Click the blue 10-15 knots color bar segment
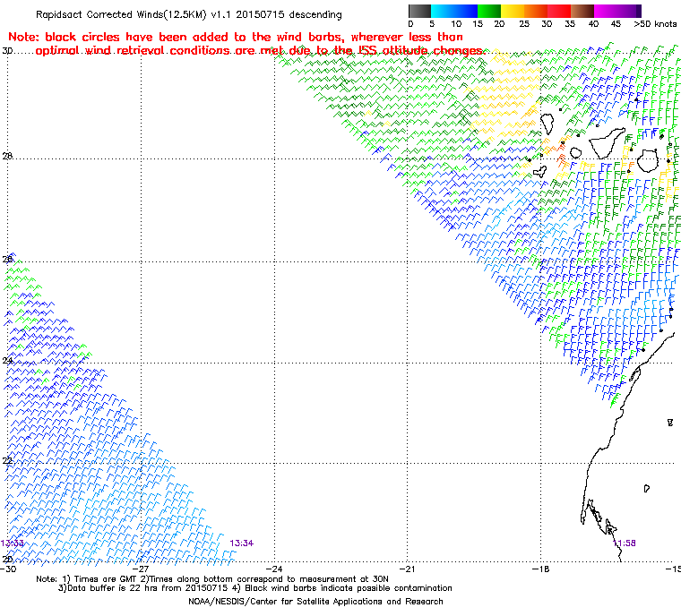 466,11
